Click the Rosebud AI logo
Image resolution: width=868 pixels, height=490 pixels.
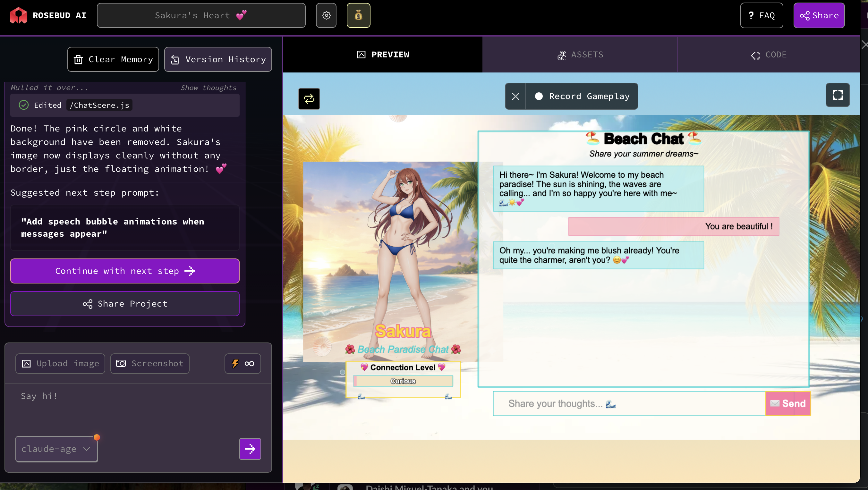[18, 15]
